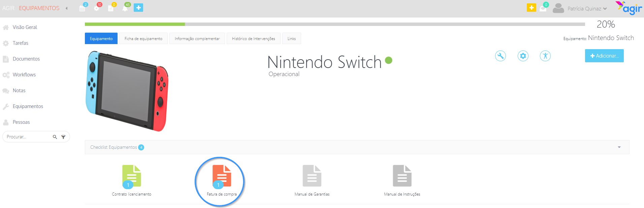The height and width of the screenshot is (208, 644).
Task: Click the AGIR text in header
Action: point(8,8)
